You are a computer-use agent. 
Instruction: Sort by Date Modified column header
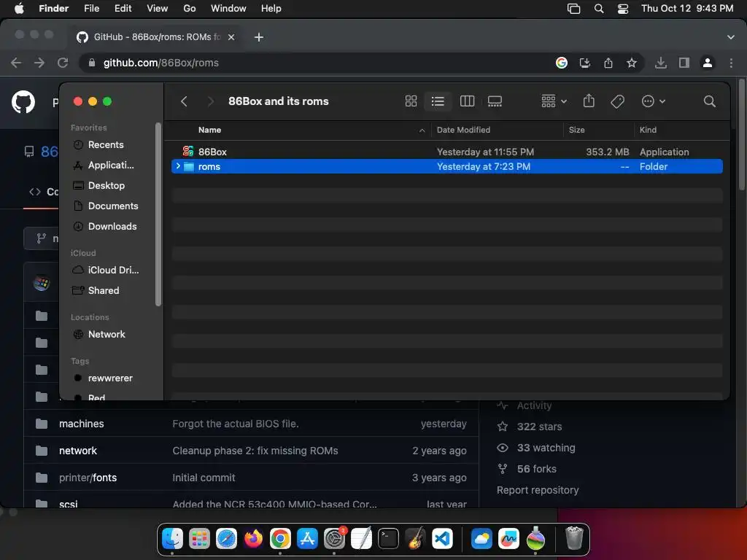pyautogui.click(x=463, y=130)
